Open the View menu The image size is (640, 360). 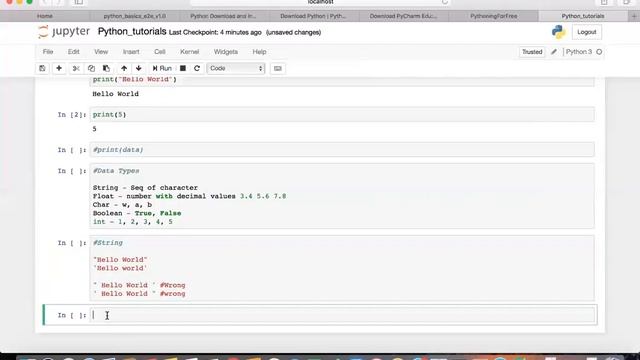point(101,52)
